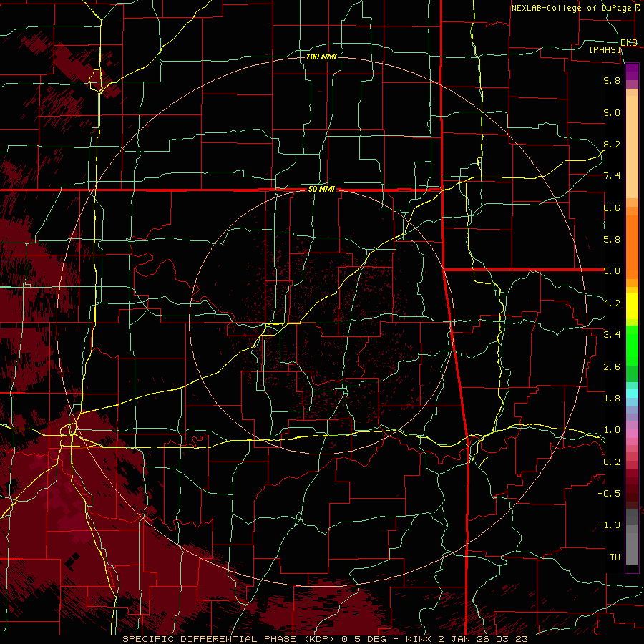Select the DKD label above the legend
This screenshot has height=644, width=644.
point(629,42)
